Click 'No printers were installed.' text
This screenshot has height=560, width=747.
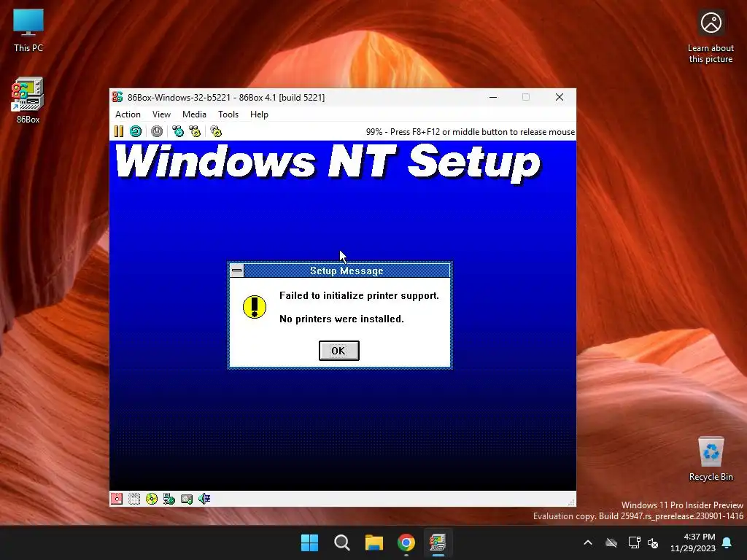tap(341, 319)
